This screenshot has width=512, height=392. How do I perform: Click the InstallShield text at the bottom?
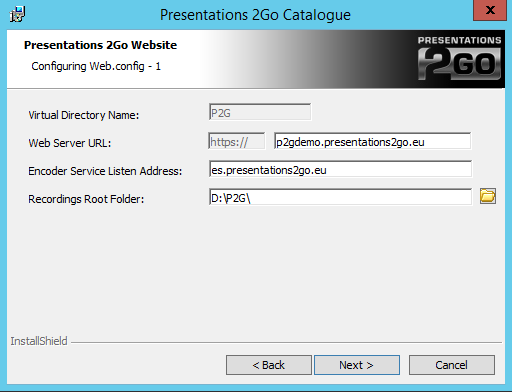point(39,341)
